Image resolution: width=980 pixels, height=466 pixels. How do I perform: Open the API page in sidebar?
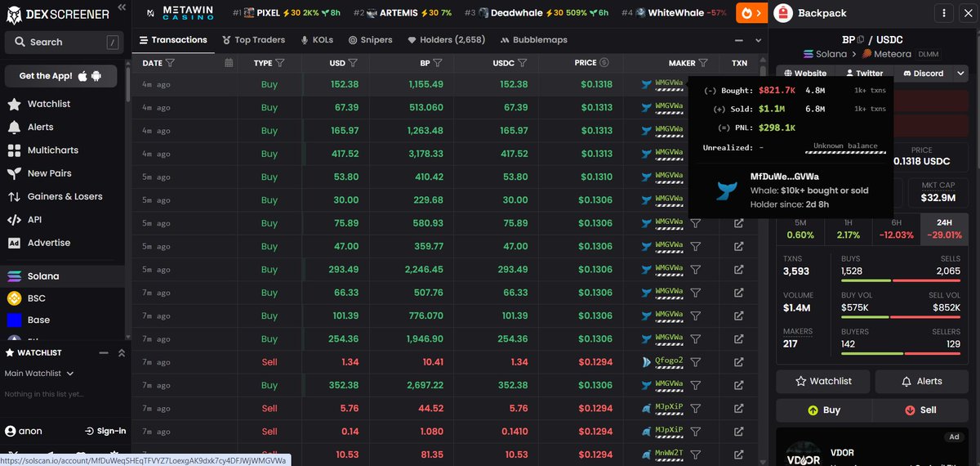tap(34, 219)
